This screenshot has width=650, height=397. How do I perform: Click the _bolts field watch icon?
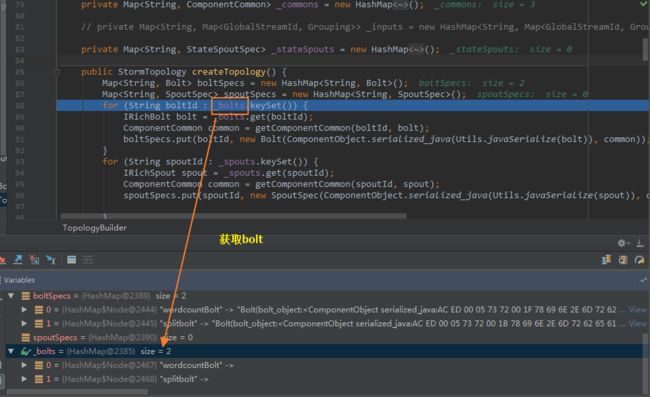[x=26, y=351]
